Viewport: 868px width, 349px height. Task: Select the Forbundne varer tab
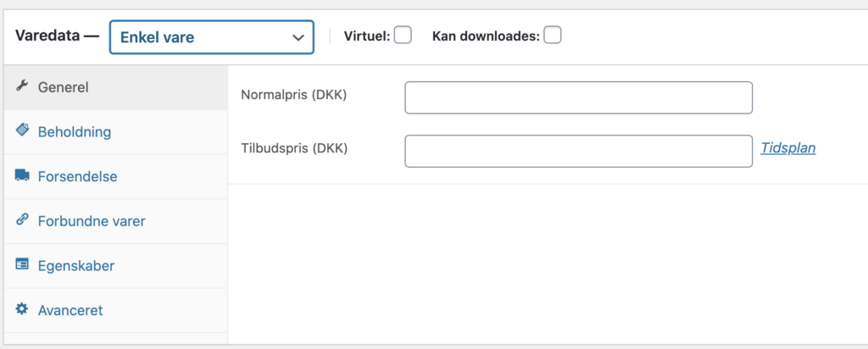tap(92, 221)
